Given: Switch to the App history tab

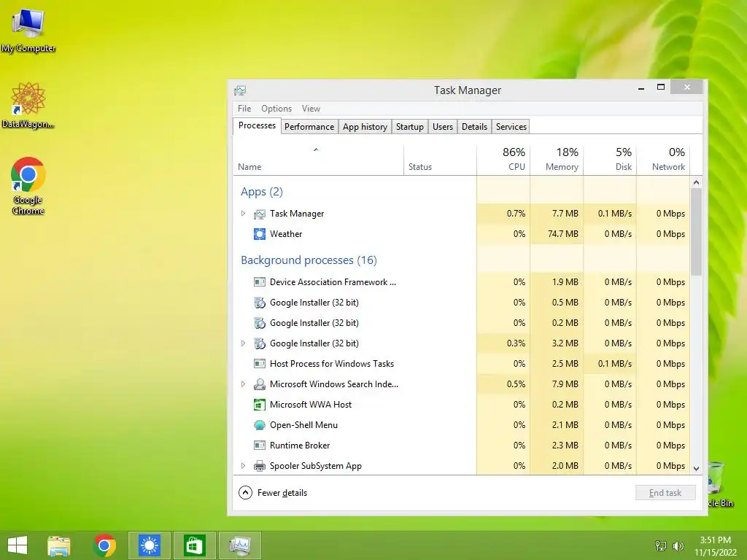Looking at the screenshot, I should coord(365,127).
